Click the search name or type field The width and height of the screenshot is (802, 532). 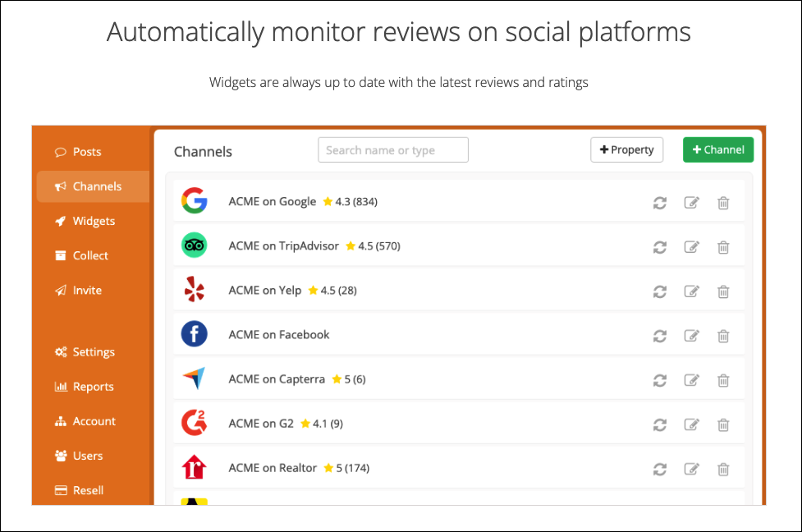pos(392,149)
